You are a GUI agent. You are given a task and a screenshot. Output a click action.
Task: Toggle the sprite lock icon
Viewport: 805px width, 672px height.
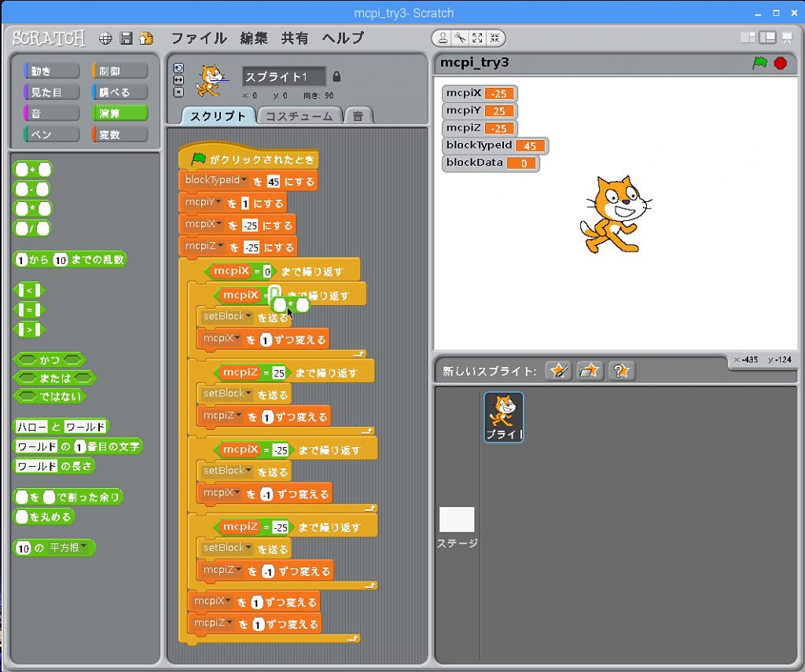[336, 76]
